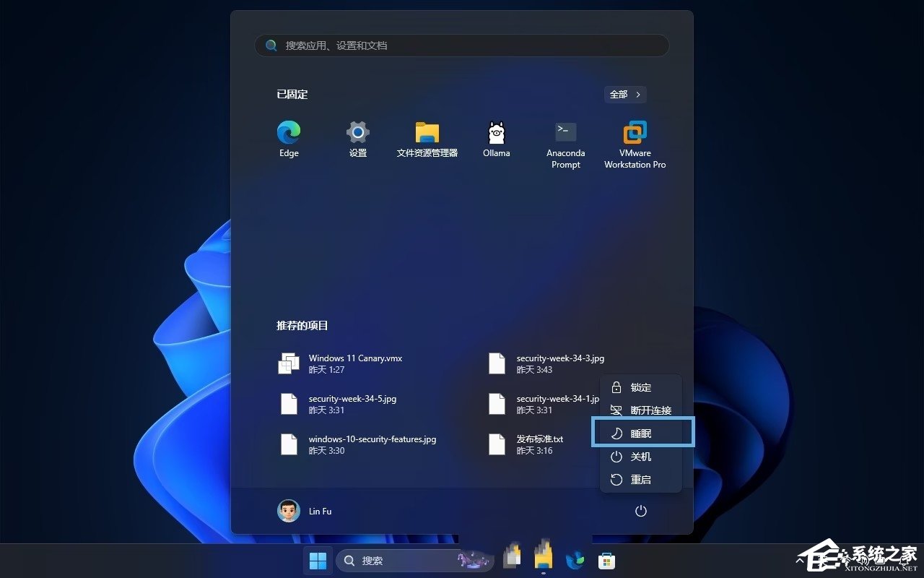Click the 搜索 box on the taskbar
This screenshot has width=924, height=578.
click(404, 560)
